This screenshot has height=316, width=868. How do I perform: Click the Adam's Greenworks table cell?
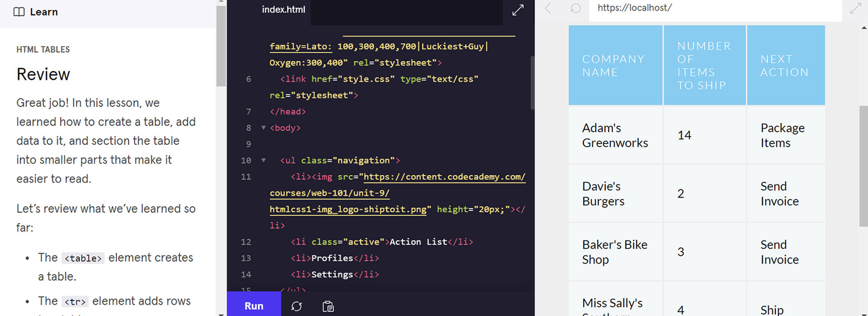615,135
